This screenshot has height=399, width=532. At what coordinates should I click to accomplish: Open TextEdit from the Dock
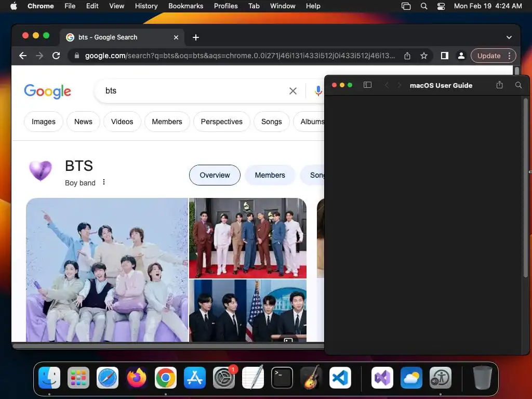(x=253, y=377)
